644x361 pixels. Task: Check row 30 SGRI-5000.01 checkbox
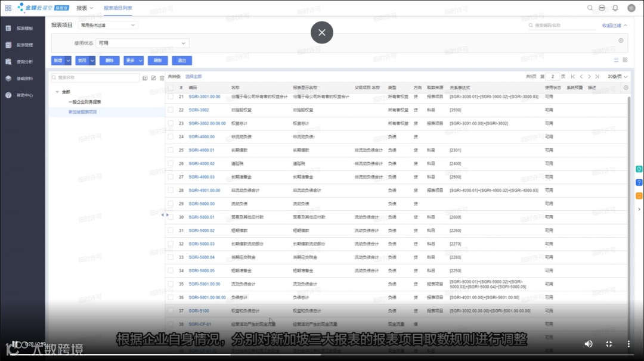click(x=171, y=217)
